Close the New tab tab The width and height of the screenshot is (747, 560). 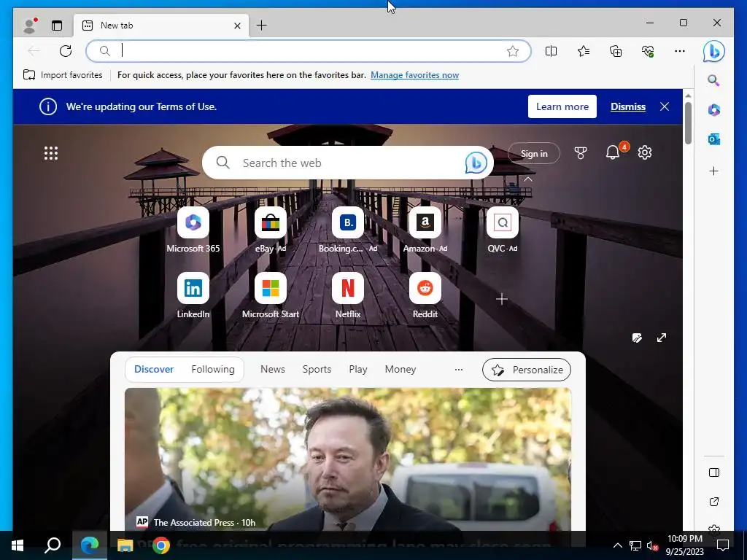pos(237,26)
